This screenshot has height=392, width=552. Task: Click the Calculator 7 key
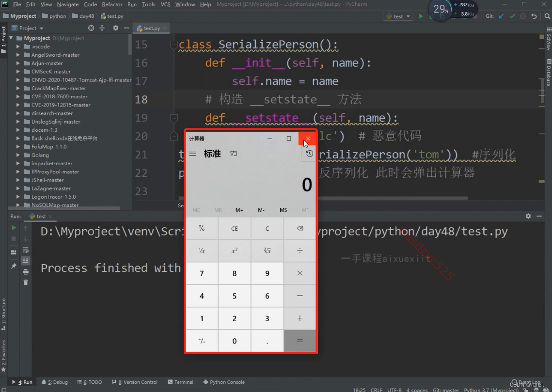coord(202,273)
